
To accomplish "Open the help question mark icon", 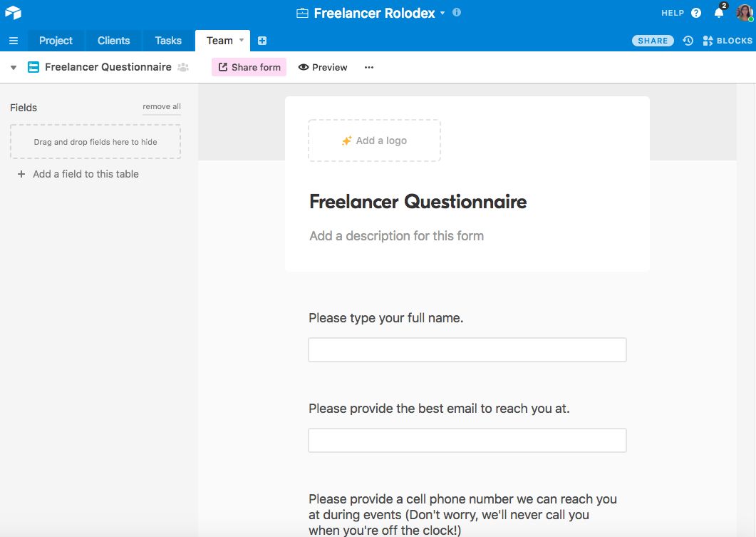I will [696, 13].
